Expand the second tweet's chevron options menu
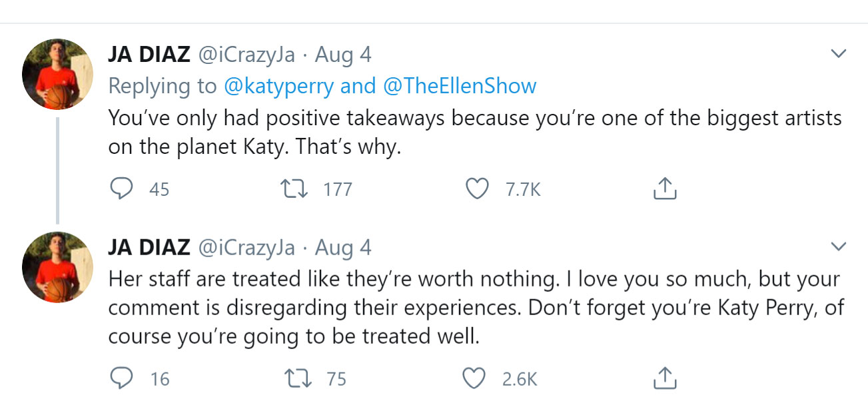This screenshot has height=401, width=868. (839, 247)
